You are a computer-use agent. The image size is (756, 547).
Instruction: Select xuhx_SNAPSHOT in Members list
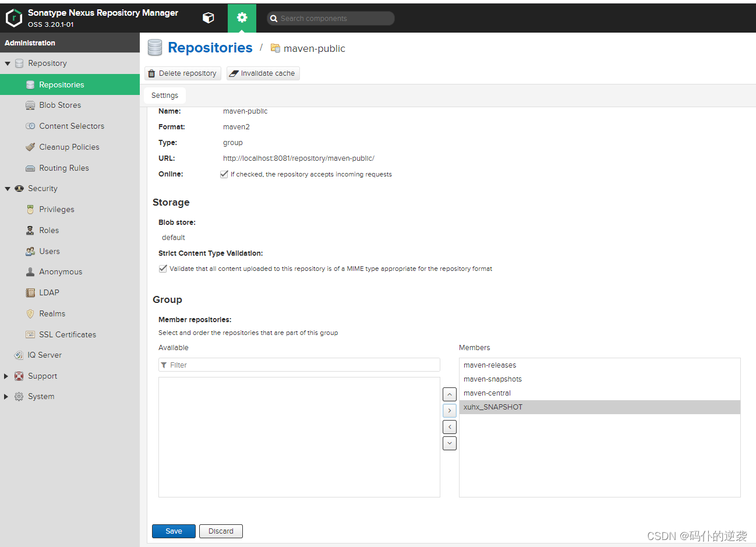[x=600, y=407]
